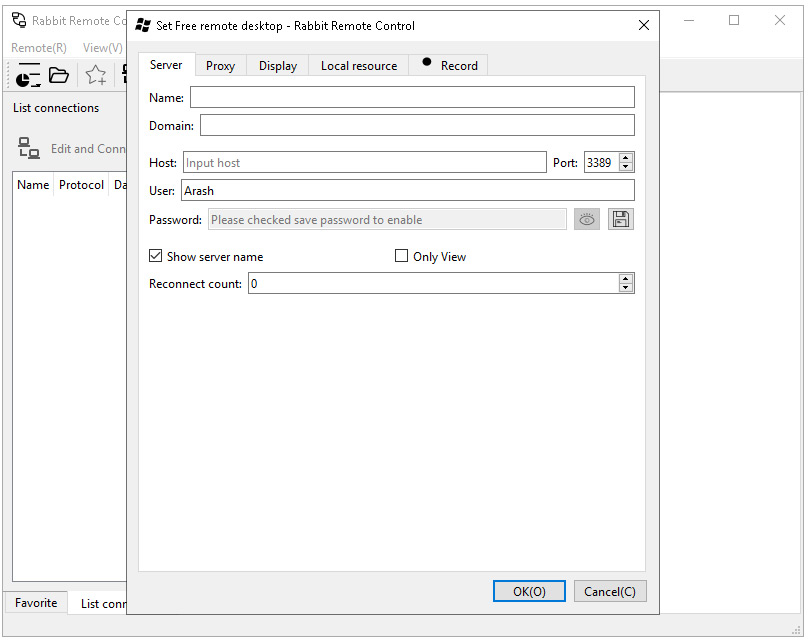Focus the Domain input field
809x644 pixels.
417,125
